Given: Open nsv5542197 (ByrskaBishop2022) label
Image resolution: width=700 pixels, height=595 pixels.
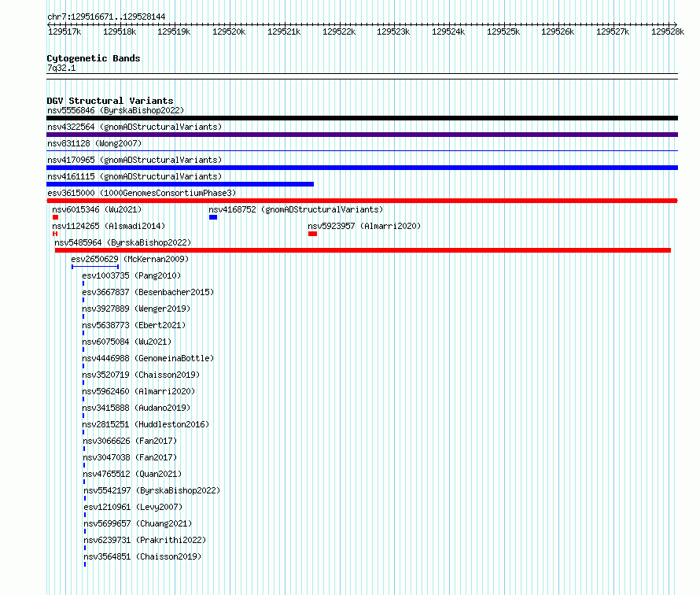Looking at the screenshot, I should (152, 490).
